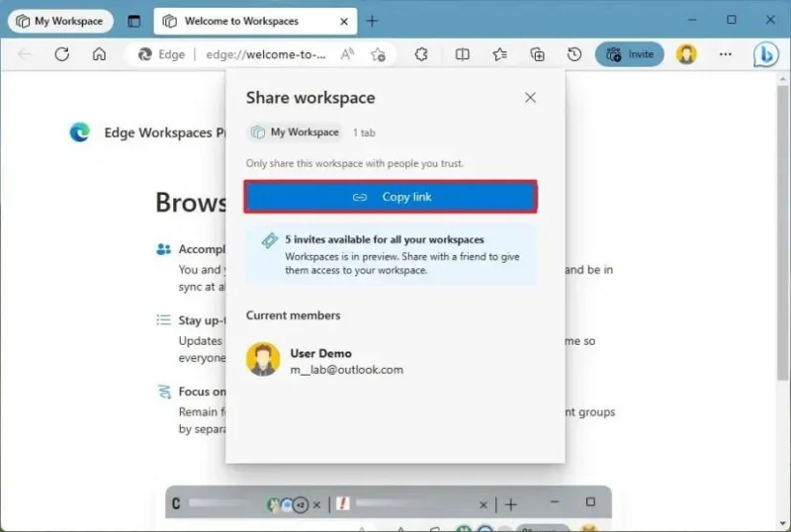Open a new tab with plus button

(372, 21)
